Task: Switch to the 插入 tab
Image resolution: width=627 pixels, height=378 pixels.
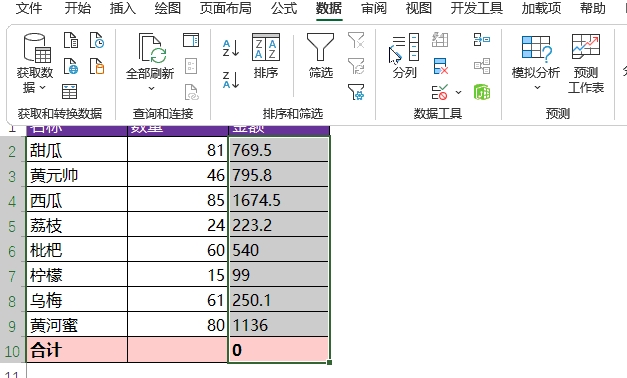Action: click(123, 8)
